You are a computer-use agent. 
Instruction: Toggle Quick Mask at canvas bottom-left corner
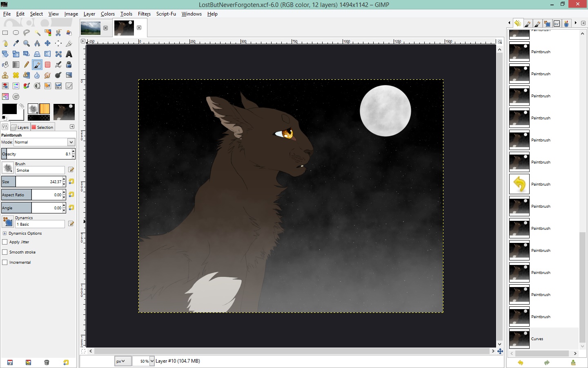coord(83,351)
